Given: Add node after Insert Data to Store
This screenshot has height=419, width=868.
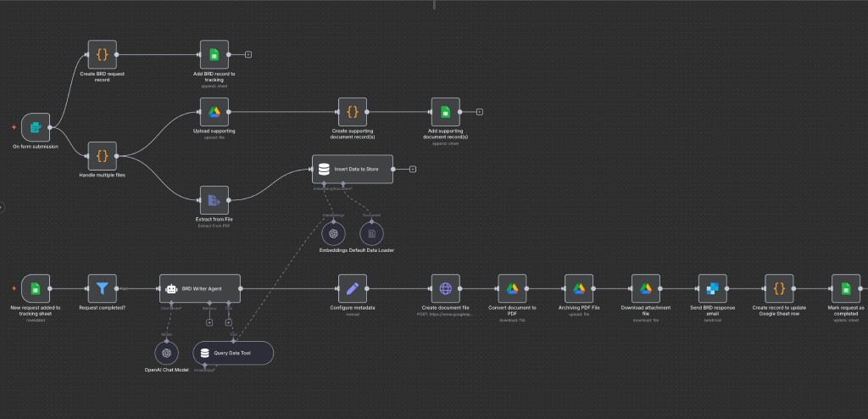Looking at the screenshot, I should (x=413, y=169).
